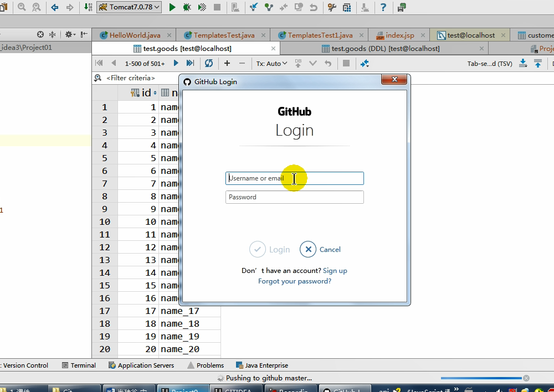Image resolution: width=554 pixels, height=392 pixels.
Task: Delete row with minus icon
Action: (x=242, y=63)
